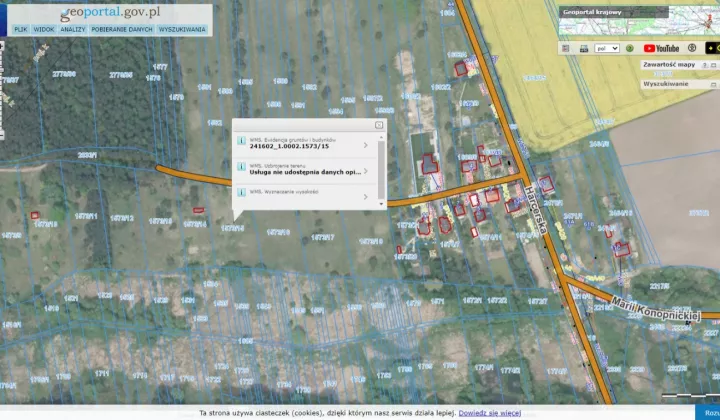This screenshot has width=720, height=420.
Task: Open the YouTube channel link
Action: click(x=661, y=48)
